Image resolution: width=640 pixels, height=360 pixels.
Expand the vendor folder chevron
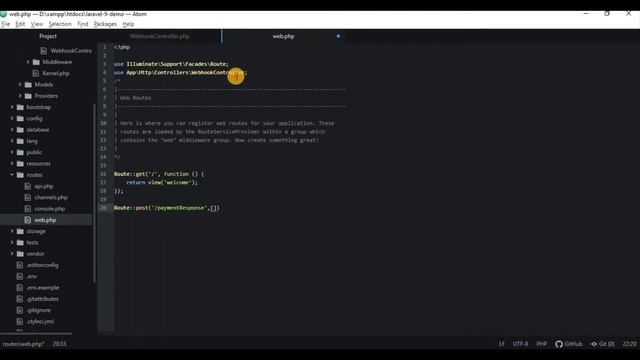(12, 254)
